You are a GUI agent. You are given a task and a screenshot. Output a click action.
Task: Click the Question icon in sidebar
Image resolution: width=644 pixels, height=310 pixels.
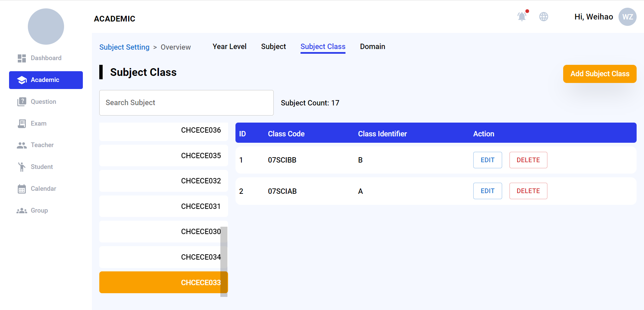click(x=22, y=102)
